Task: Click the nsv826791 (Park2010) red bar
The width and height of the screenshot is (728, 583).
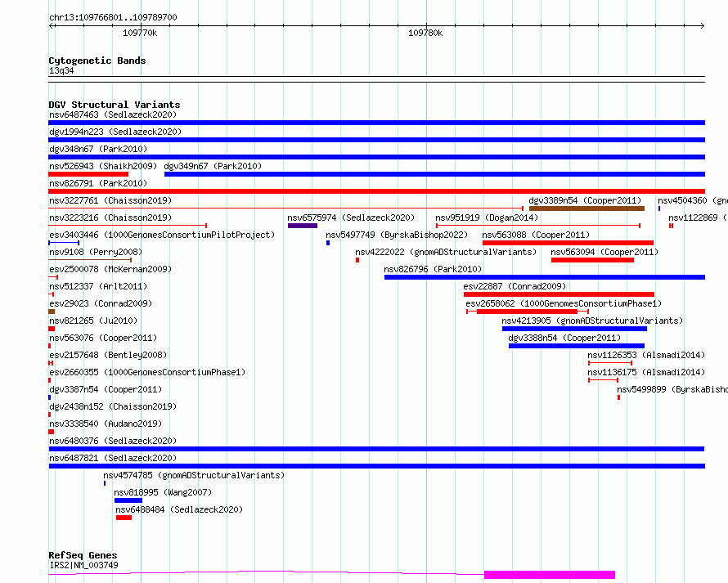Action: pos(376,191)
